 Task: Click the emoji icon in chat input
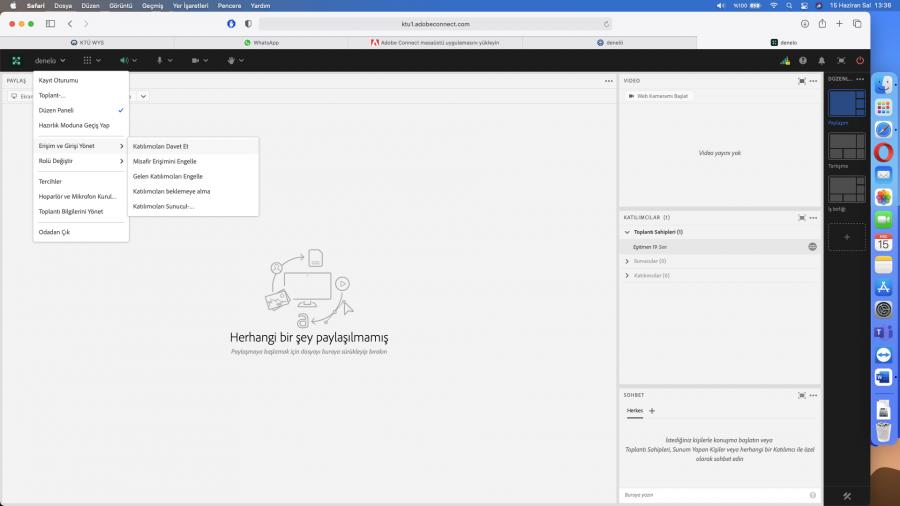(x=812, y=495)
